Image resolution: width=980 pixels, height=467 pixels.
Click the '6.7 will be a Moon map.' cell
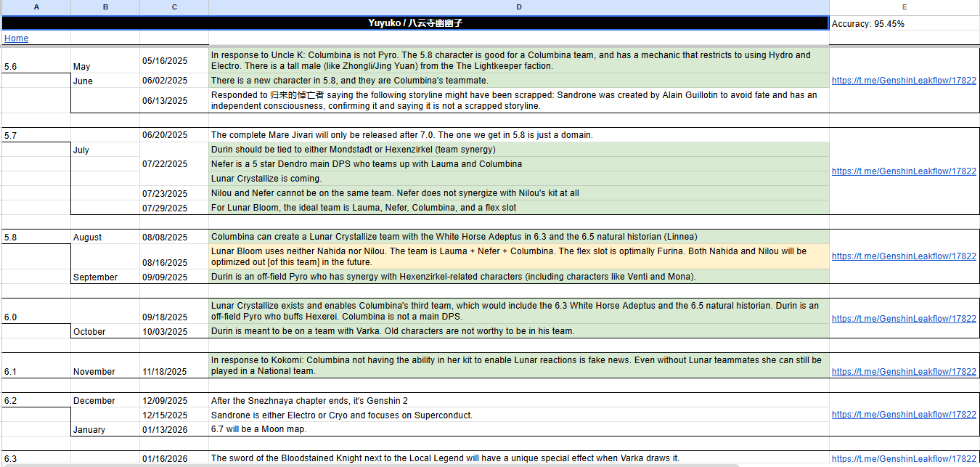tap(519, 429)
